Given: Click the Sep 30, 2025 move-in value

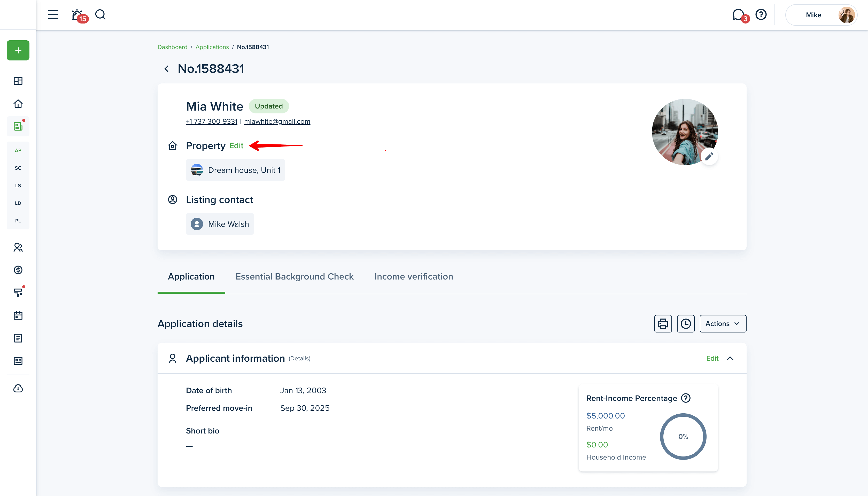Looking at the screenshot, I should 305,408.
